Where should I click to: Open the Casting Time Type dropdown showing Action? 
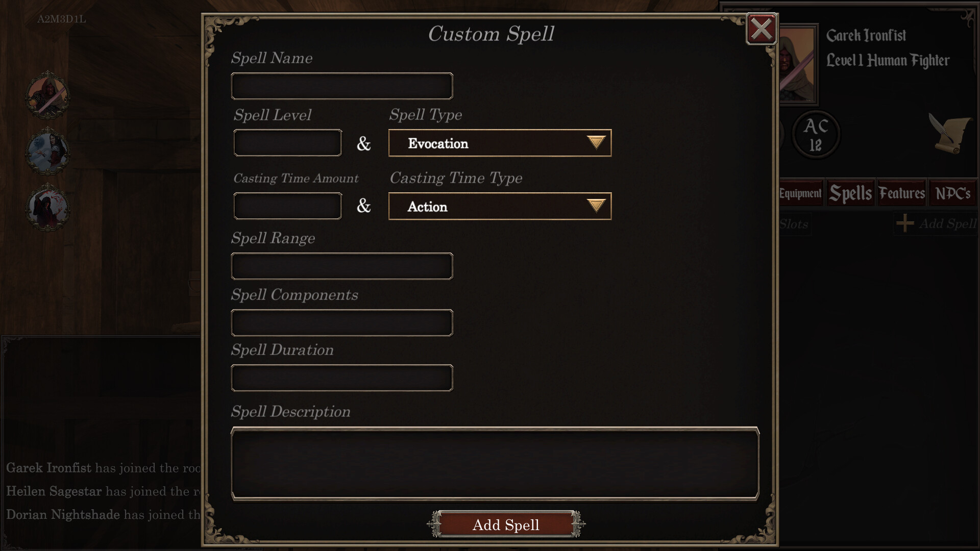pyautogui.click(x=500, y=207)
